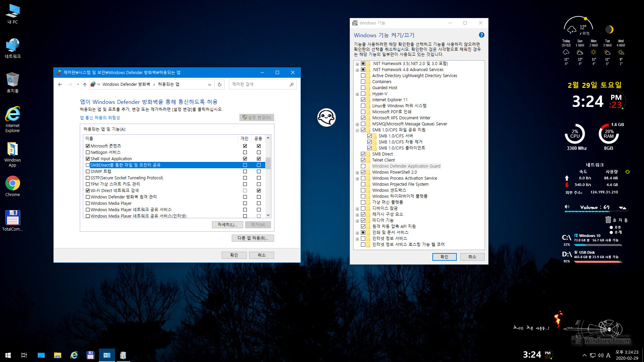Open the TotalCom floppy desktop icon
The height and width of the screenshot is (362, 644).
(13, 221)
